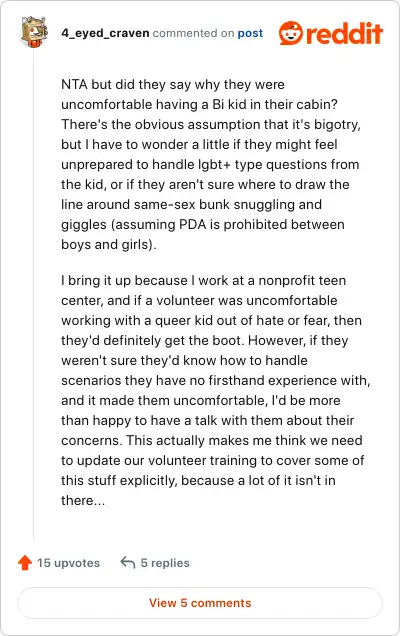Image resolution: width=400 pixels, height=636 pixels.
Task: Click the "15 upvotes" count label
Action: pyautogui.click(x=69, y=563)
